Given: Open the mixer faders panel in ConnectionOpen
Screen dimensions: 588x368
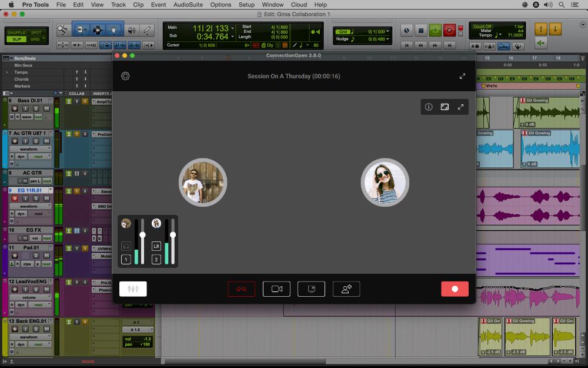Looking at the screenshot, I should point(133,289).
